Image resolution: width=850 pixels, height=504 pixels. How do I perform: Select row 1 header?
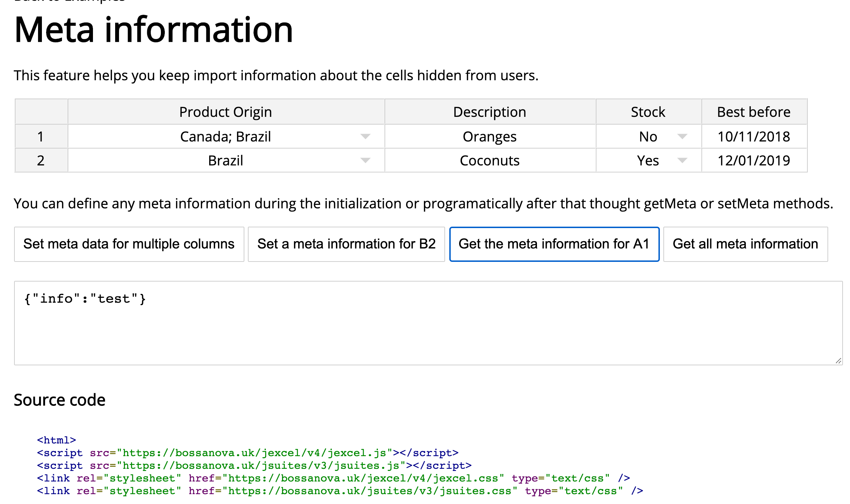[41, 137]
